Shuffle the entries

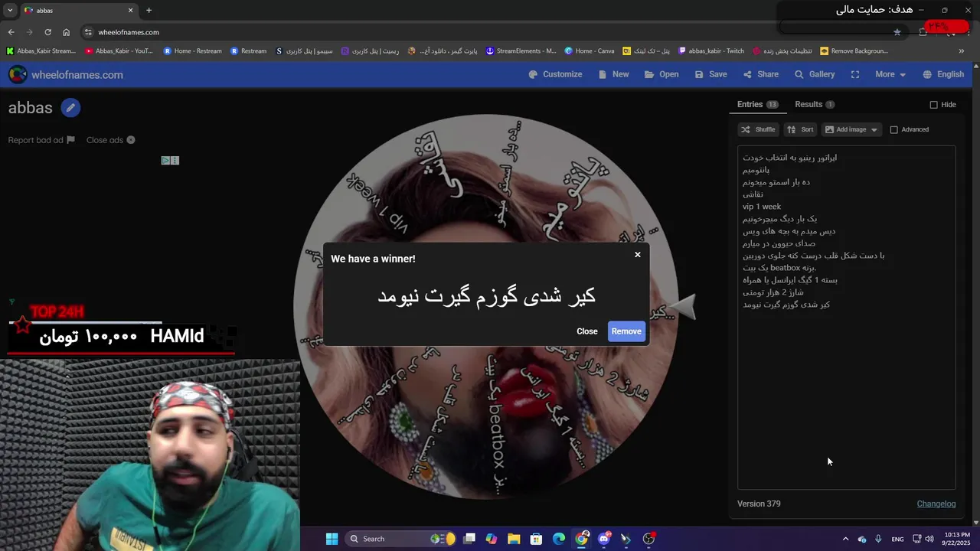(759, 129)
